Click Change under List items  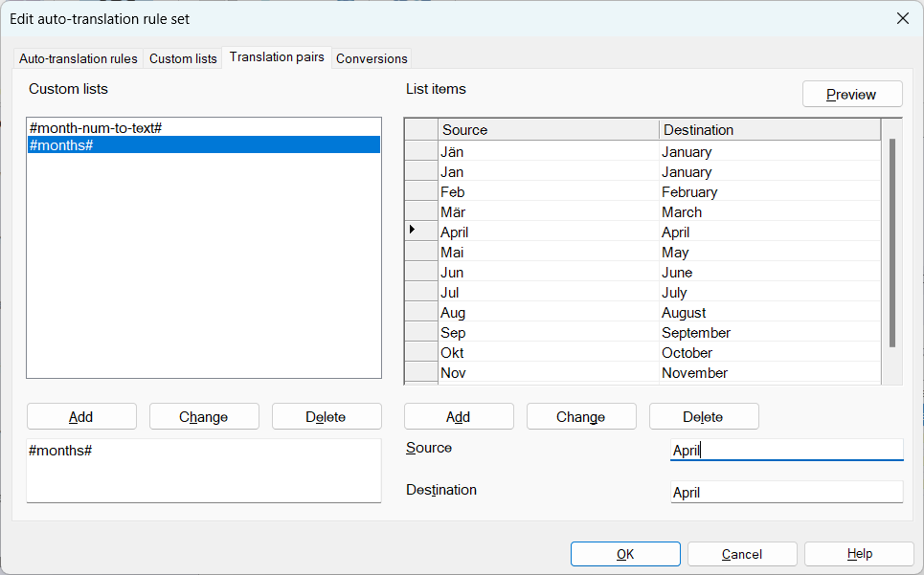pos(581,416)
